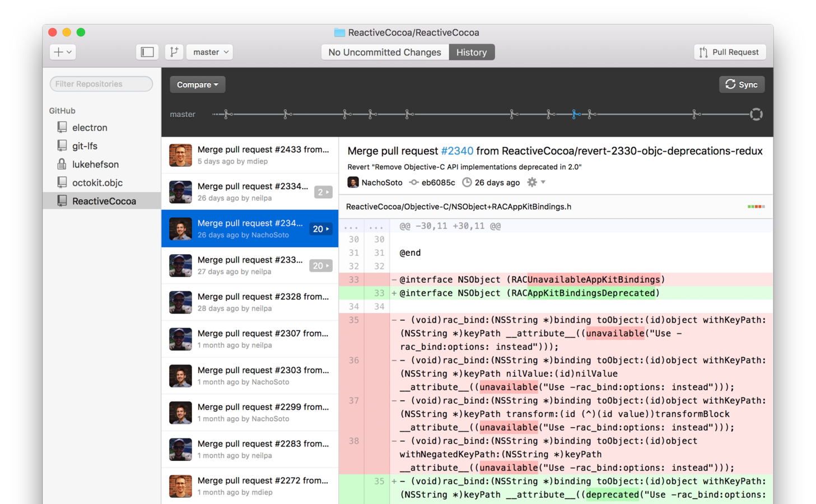Select the electron repository

102,128
